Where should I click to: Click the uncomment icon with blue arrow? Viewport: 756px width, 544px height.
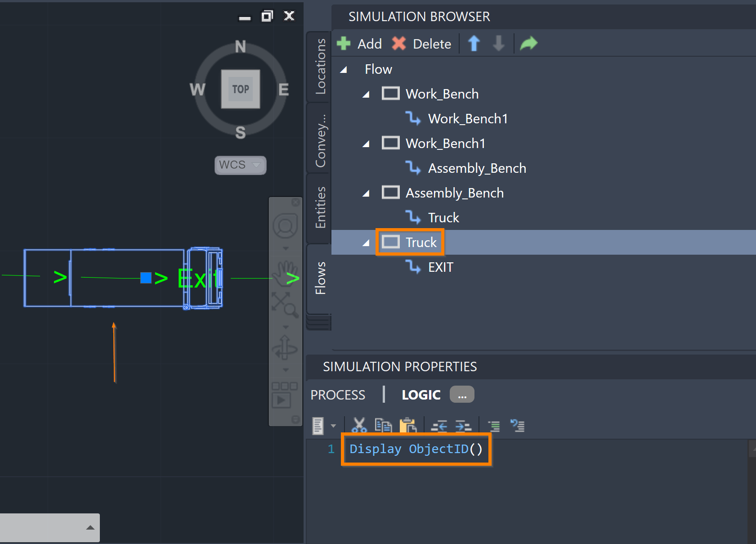(518, 425)
